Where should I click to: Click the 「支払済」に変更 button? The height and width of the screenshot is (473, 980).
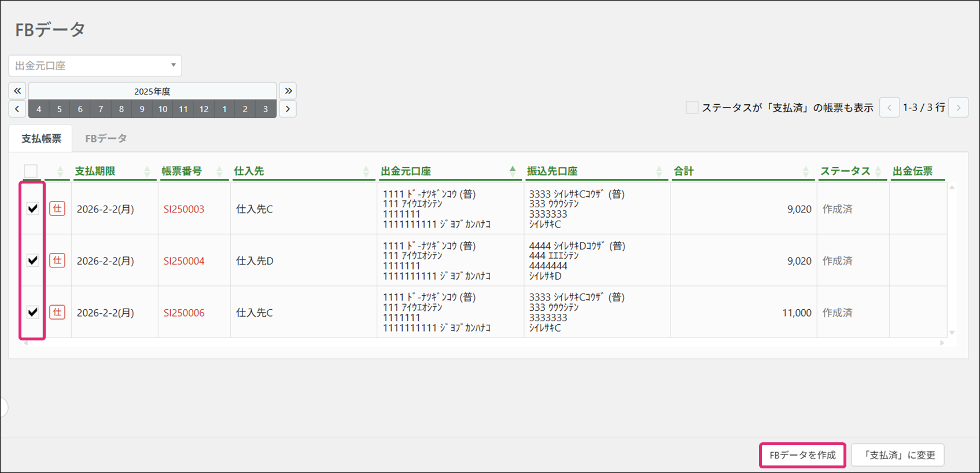point(898,455)
